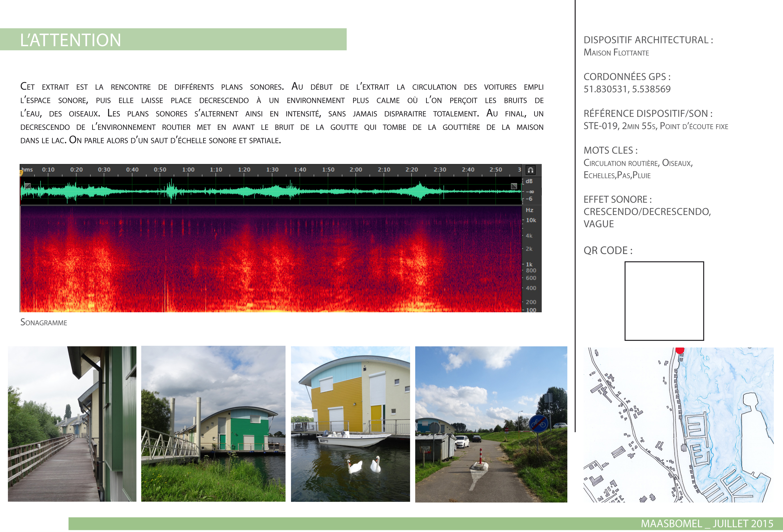783x532 pixels.
Task: Click the Maison Flottante text
Action: coord(616,52)
